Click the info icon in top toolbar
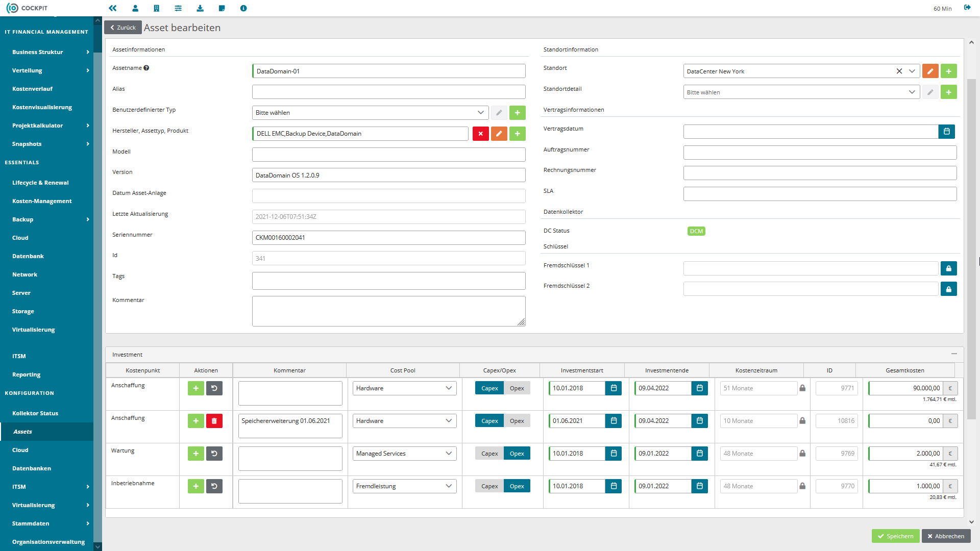Image resolution: width=980 pixels, height=551 pixels. 243,8
